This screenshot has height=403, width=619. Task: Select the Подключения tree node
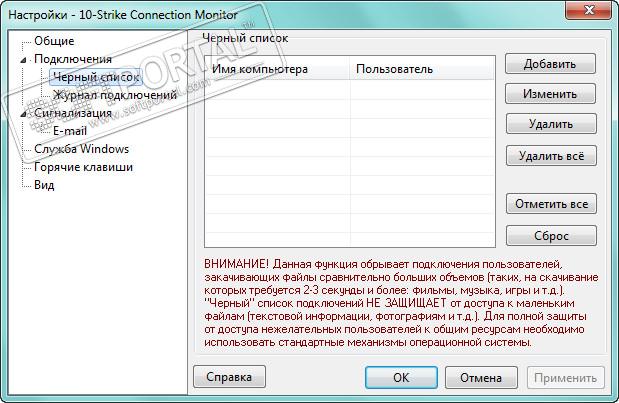pos(73,59)
